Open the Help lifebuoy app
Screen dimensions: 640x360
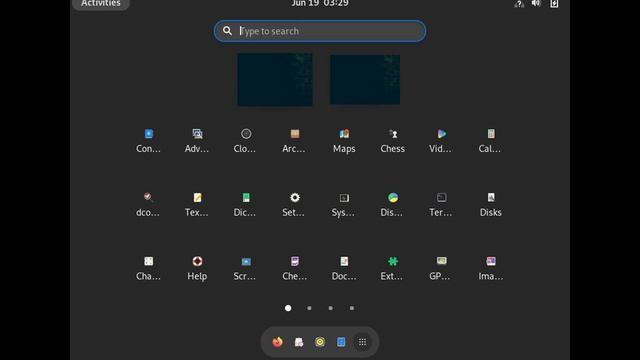(x=197, y=268)
